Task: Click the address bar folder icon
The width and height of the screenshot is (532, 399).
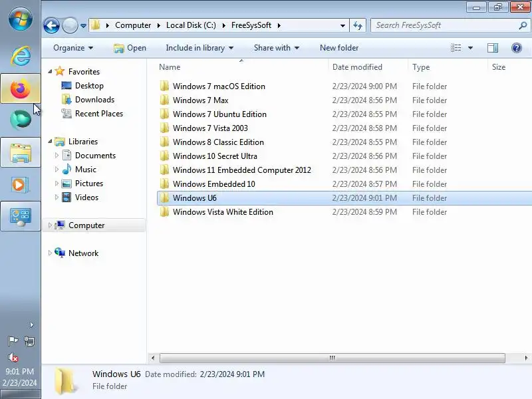Action: tap(96, 25)
